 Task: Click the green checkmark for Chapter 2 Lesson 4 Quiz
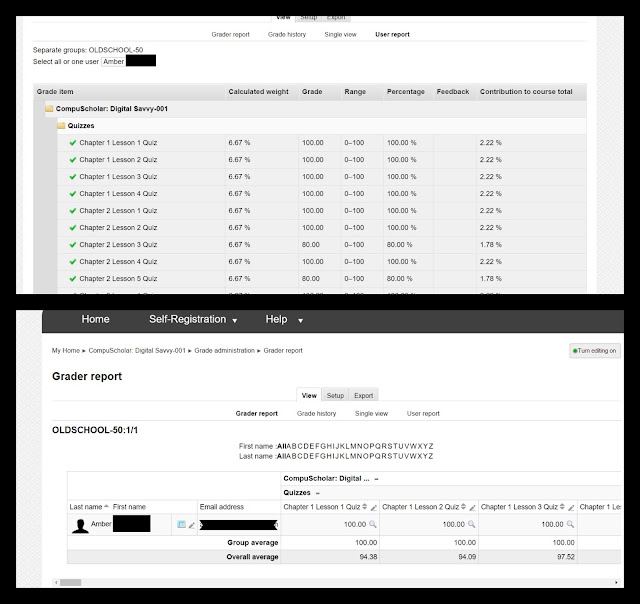coord(73,262)
